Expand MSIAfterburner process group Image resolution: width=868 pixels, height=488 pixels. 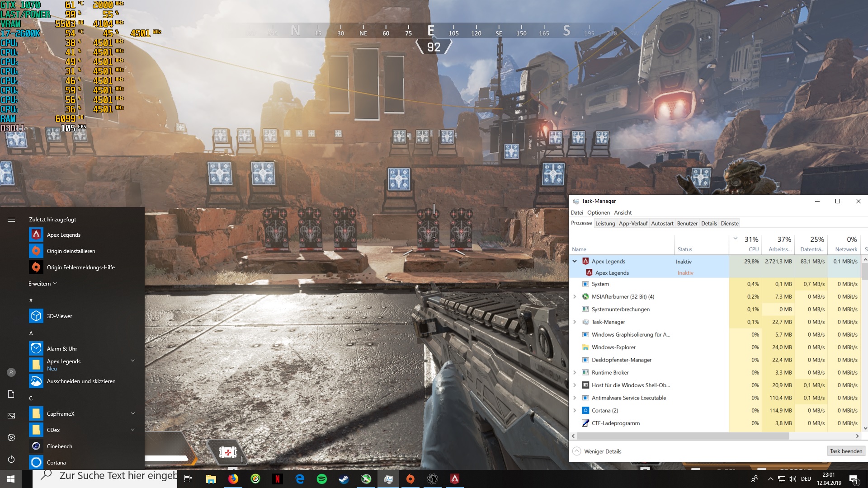(x=575, y=297)
